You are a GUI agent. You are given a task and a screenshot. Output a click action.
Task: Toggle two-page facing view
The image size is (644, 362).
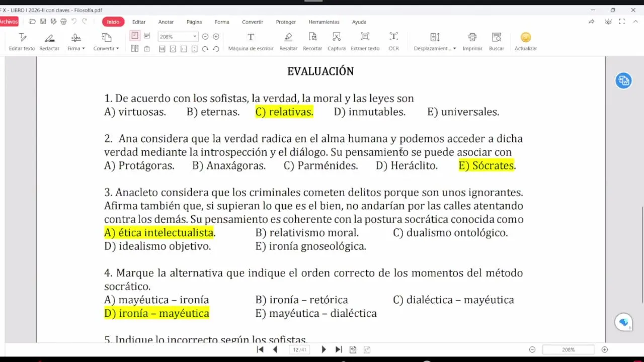pos(135,49)
